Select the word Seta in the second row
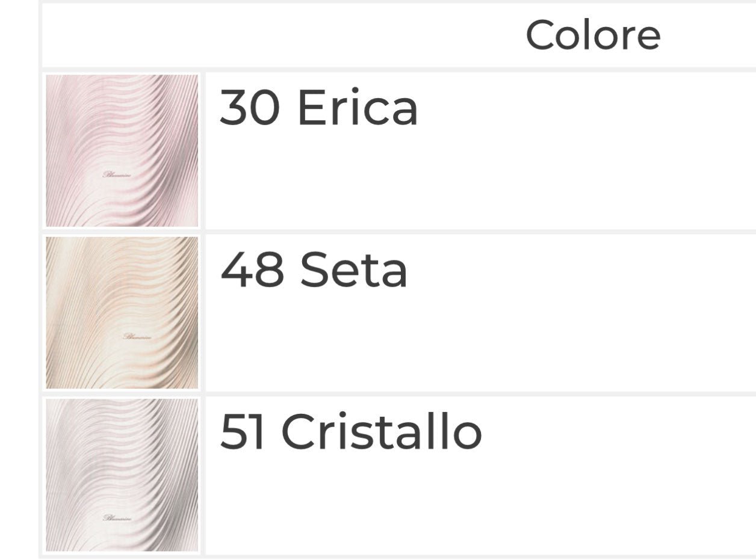The width and height of the screenshot is (756, 560). 353,270
